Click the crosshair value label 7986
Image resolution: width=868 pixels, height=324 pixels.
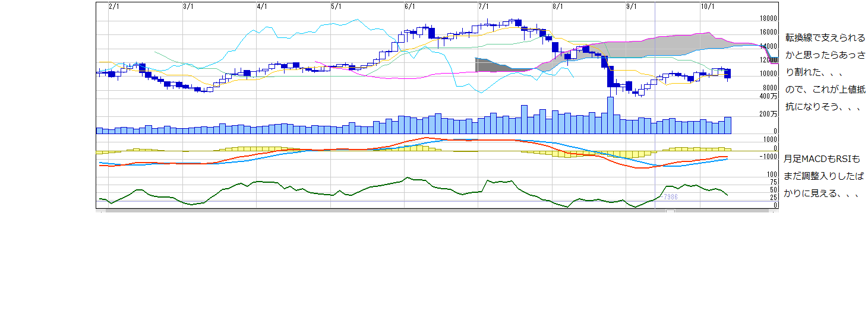[671, 196]
